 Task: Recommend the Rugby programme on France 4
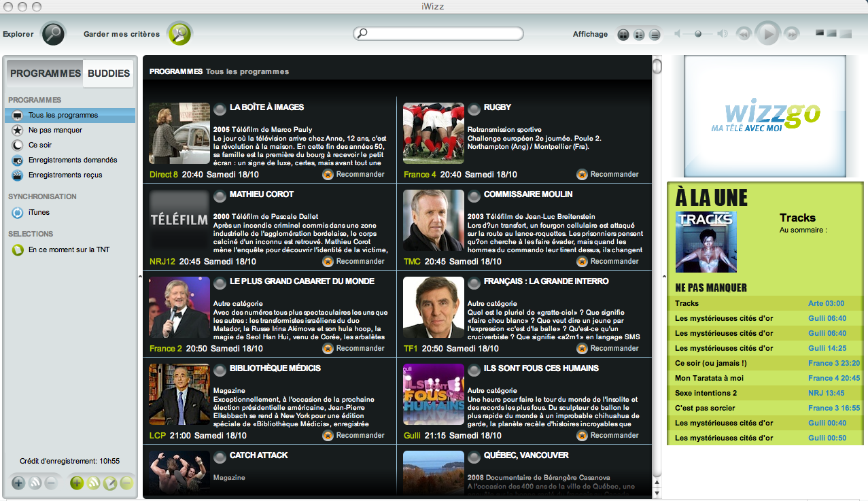[x=608, y=175]
